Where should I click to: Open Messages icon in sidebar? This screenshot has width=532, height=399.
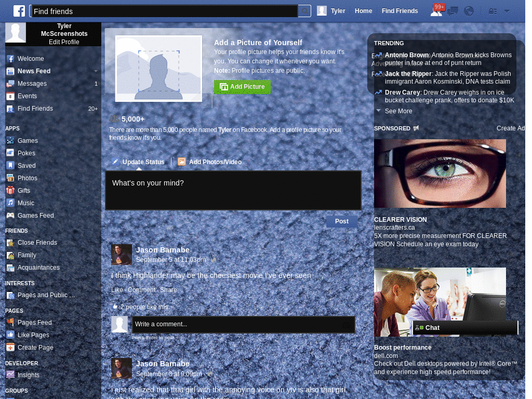pyautogui.click(x=10, y=84)
